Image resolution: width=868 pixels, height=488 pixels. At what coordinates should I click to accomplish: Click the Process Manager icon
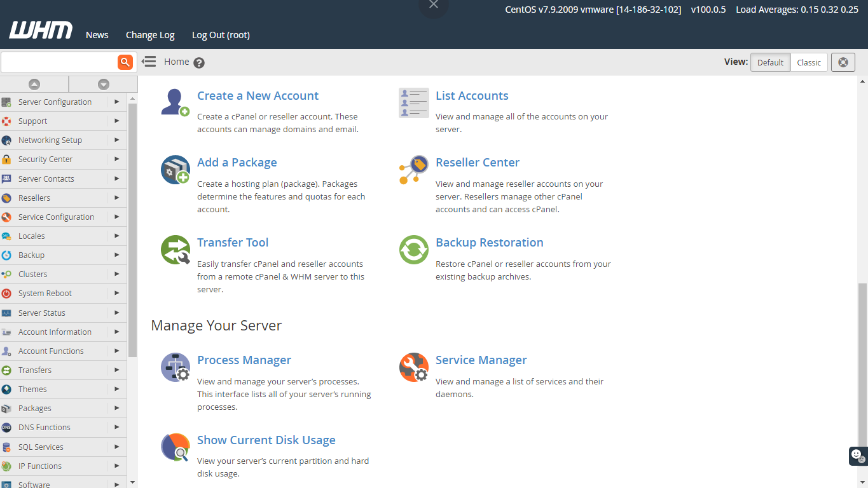[x=175, y=367]
